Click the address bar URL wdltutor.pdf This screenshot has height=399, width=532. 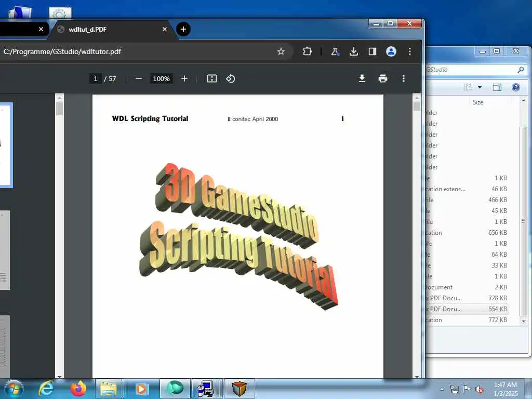[x=62, y=51]
